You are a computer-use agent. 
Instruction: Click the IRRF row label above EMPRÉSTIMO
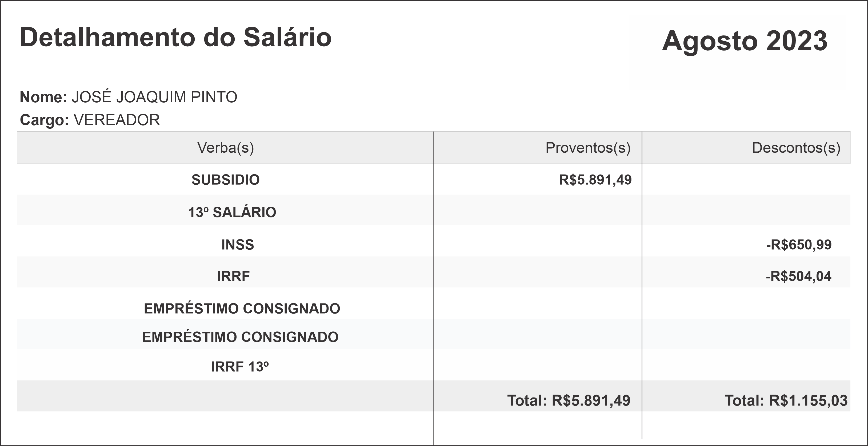click(233, 276)
